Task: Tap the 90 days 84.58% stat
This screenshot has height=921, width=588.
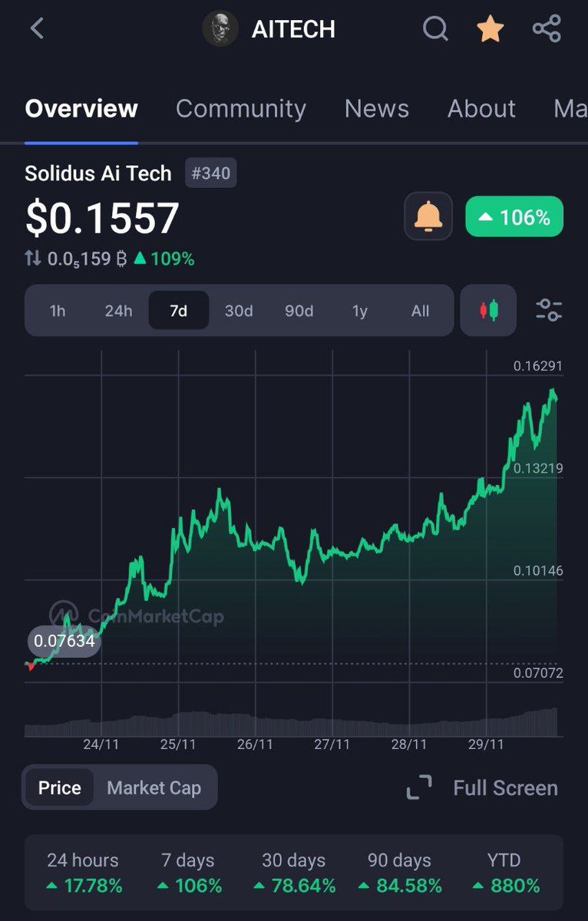Action: click(x=400, y=873)
